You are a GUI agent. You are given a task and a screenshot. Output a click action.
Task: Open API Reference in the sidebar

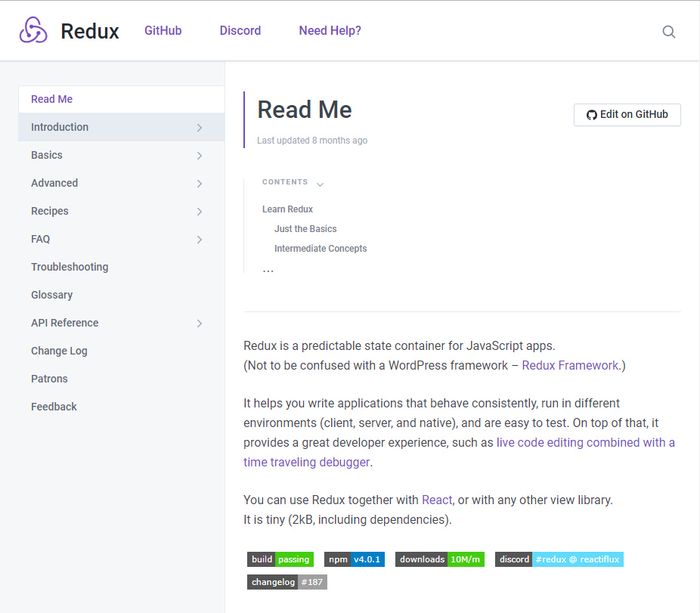[x=122, y=323]
